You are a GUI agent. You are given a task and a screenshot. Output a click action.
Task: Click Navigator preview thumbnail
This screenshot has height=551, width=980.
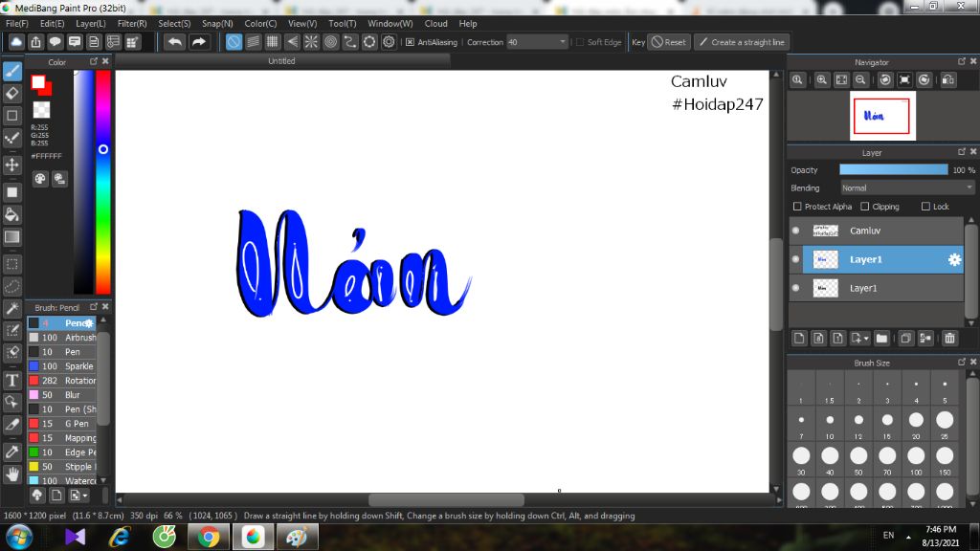[882, 116]
